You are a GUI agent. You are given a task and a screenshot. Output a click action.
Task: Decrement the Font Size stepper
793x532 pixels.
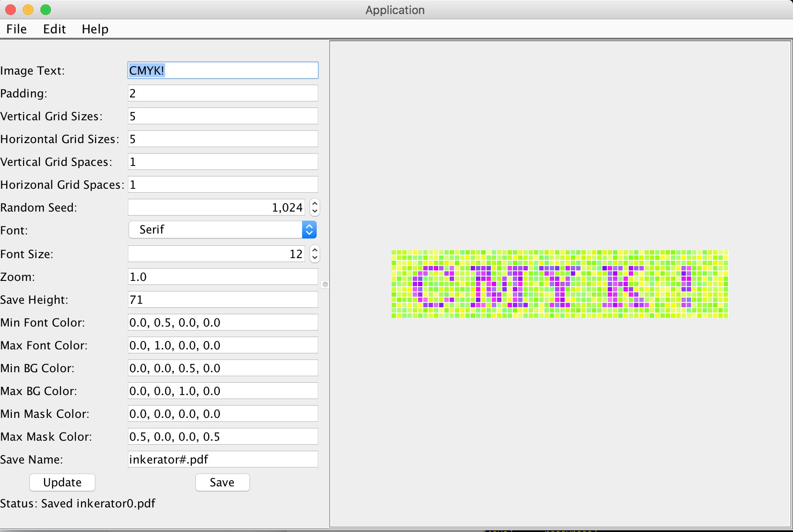coord(314,258)
